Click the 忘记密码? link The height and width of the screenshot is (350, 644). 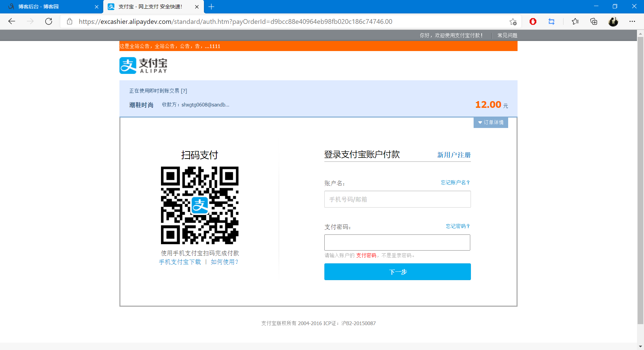(x=458, y=226)
